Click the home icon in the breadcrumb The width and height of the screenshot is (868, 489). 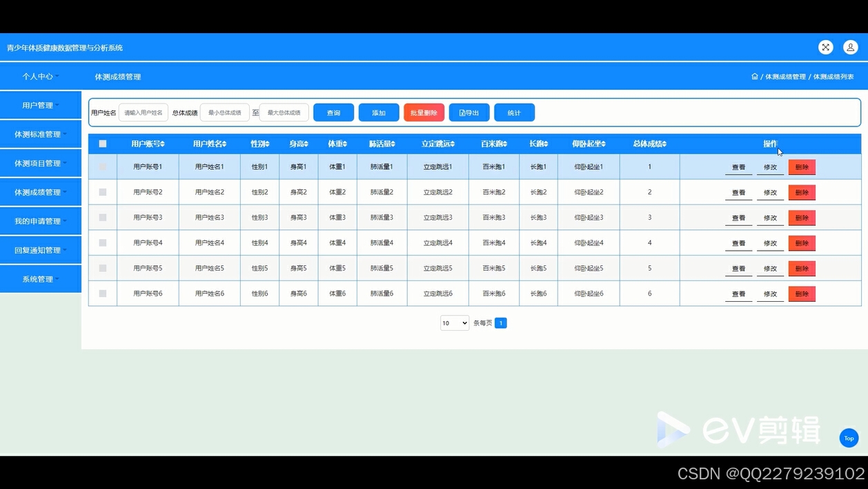pos(755,77)
